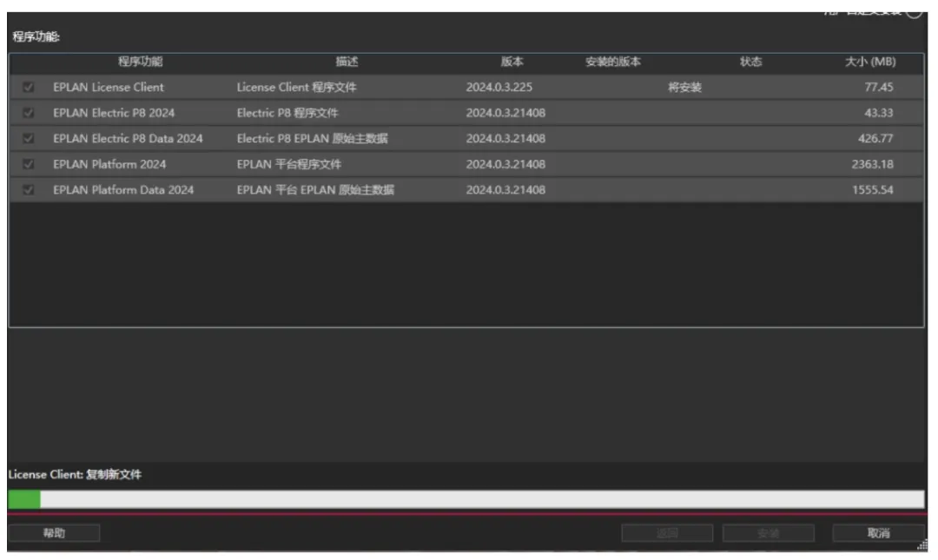
Task: Select the EPLAN Platform Data 2024 name
Action: (123, 190)
